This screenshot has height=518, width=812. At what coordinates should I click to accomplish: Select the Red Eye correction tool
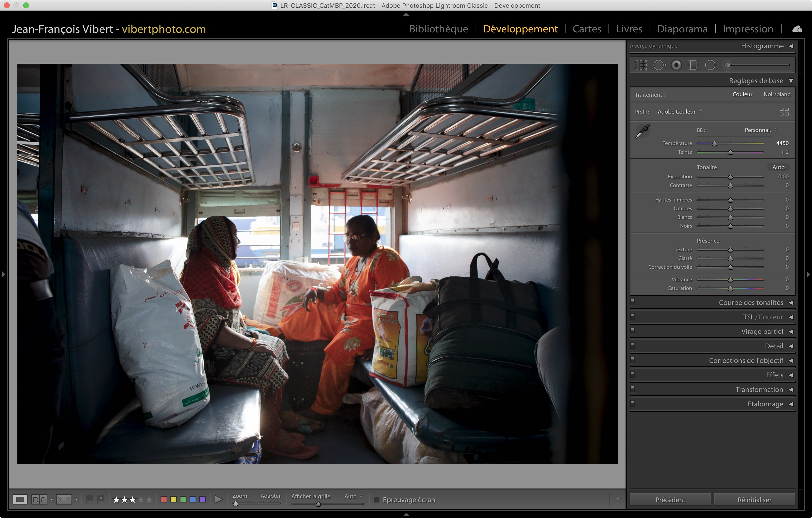coord(676,65)
